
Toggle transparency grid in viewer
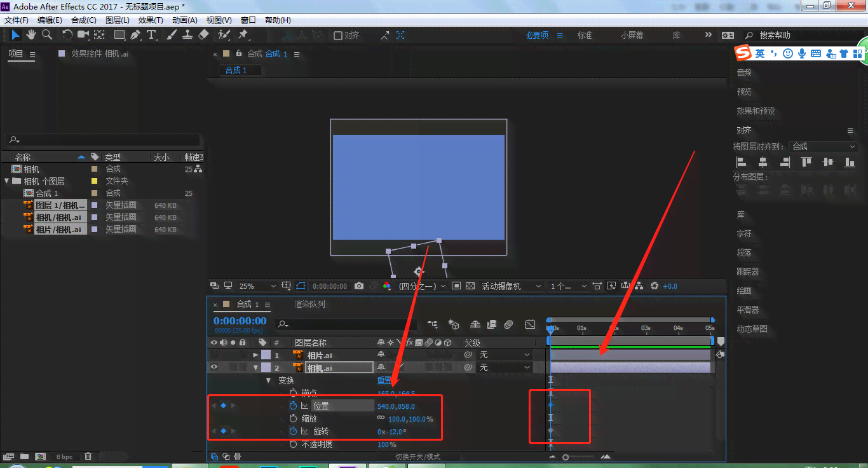pos(470,286)
